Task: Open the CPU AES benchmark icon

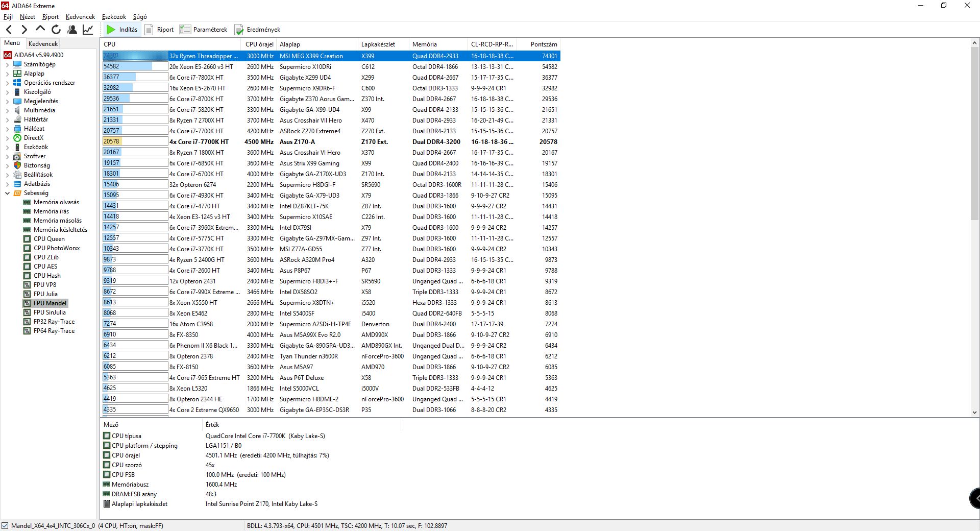Action: [27, 267]
